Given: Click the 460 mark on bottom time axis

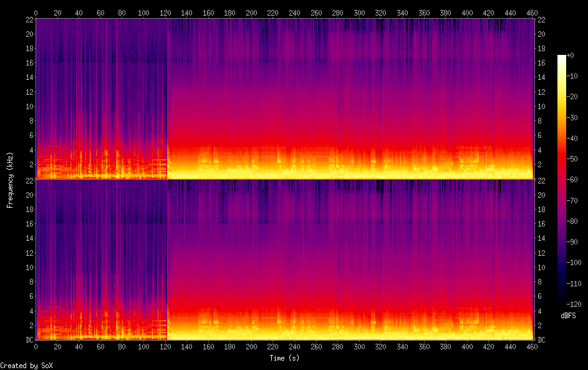Looking at the screenshot, I should point(533,348).
